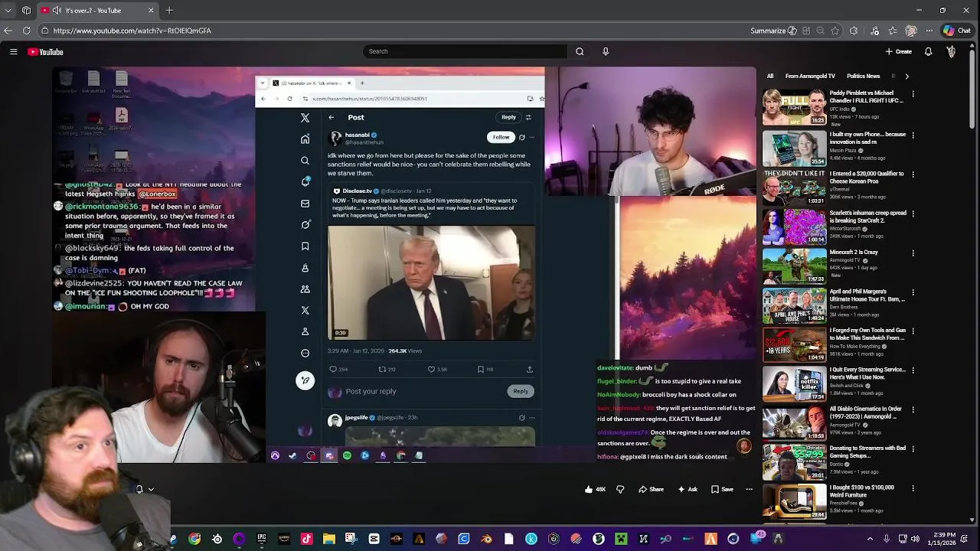
Task: Open Blender icon on the taskbar
Action: (486, 539)
